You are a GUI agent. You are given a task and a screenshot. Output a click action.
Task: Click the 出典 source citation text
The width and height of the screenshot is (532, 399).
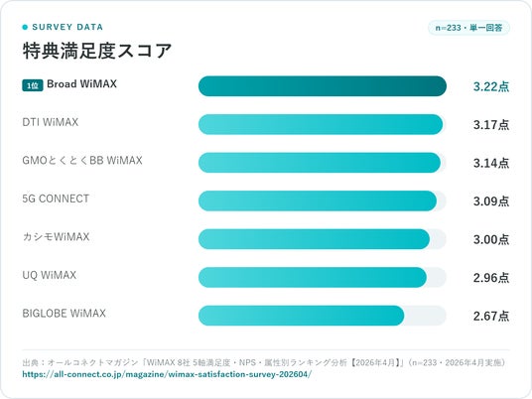pos(264,362)
